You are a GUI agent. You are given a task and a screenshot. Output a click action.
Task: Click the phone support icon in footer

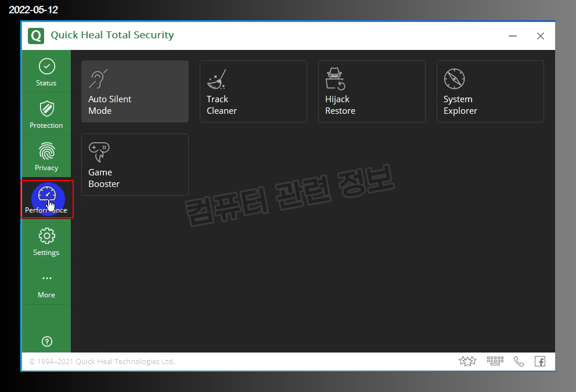point(519,361)
